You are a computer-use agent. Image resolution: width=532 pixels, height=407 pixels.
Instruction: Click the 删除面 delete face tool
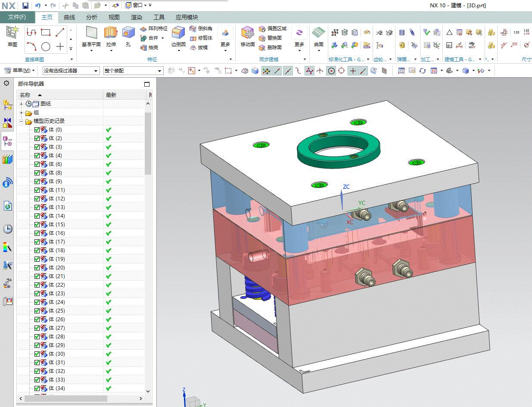point(271,47)
